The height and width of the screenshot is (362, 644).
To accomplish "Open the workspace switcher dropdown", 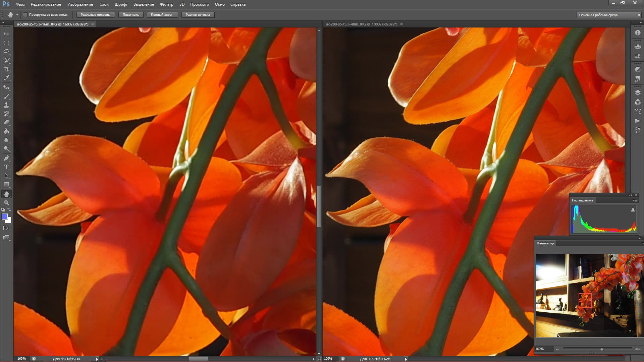I will pos(609,15).
